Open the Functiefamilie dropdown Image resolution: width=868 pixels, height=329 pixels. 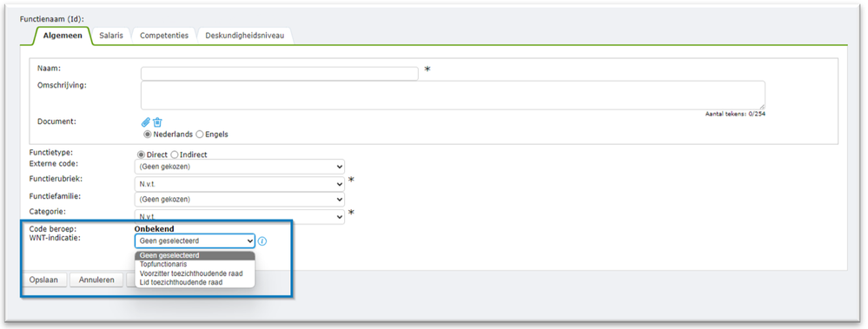239,199
